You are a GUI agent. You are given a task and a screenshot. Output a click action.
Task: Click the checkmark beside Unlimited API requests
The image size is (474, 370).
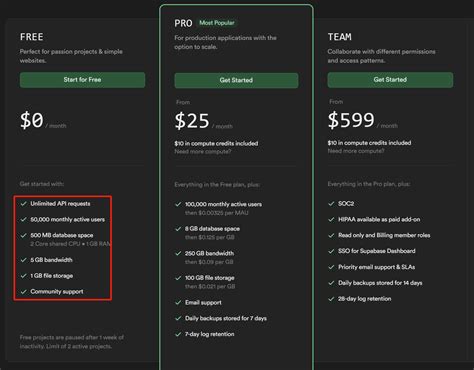[23, 204]
